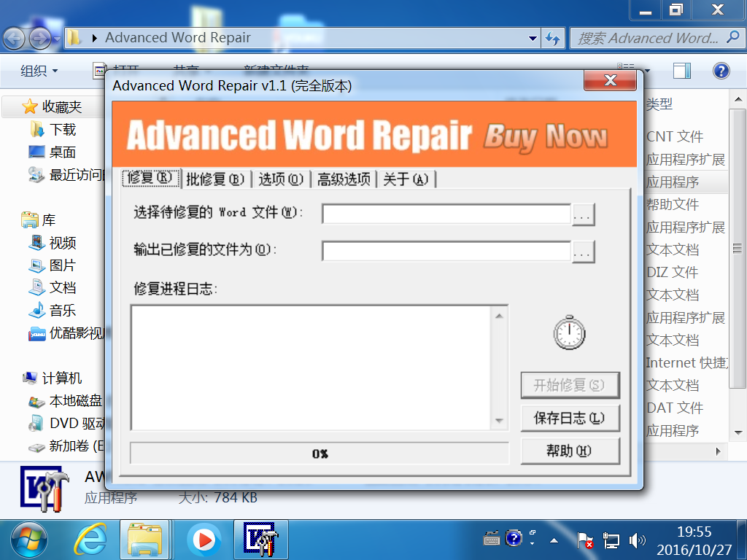Click the log scrollbar down arrow
Screen dimensions: 747x560
pos(499,421)
